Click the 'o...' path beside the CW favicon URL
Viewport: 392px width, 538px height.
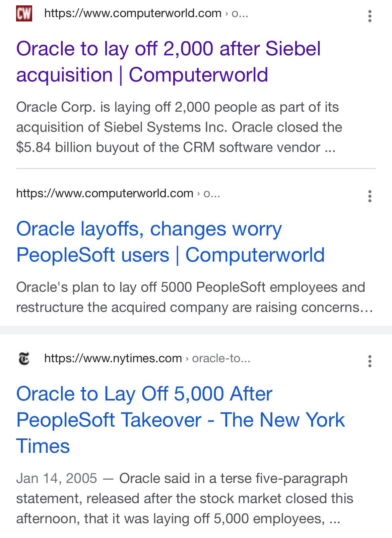click(x=240, y=13)
